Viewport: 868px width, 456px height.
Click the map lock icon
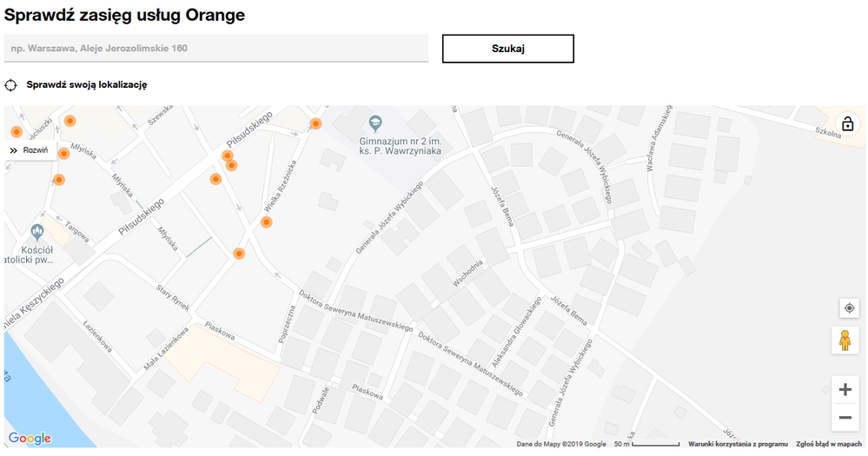847,124
